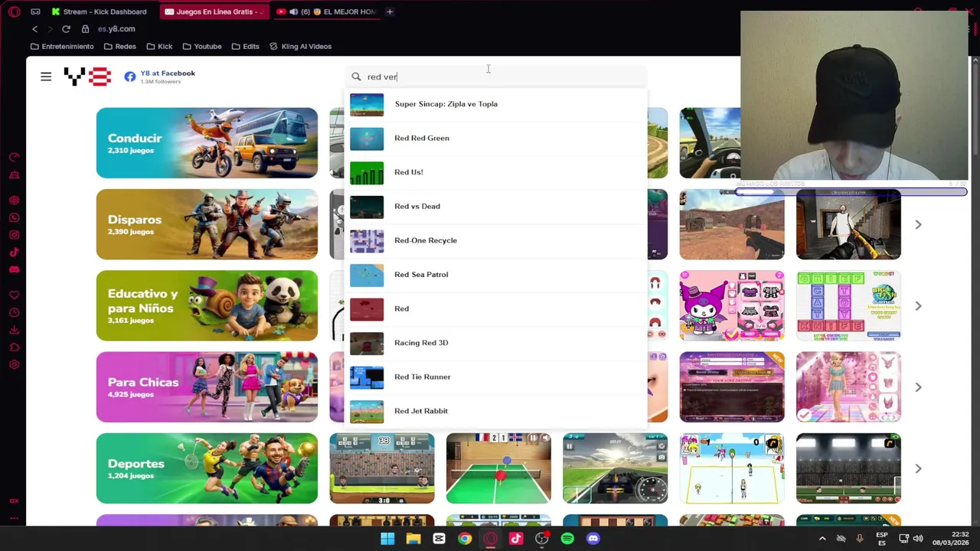Open a new tab with plus button
The height and width of the screenshot is (551, 980).
(x=390, y=11)
